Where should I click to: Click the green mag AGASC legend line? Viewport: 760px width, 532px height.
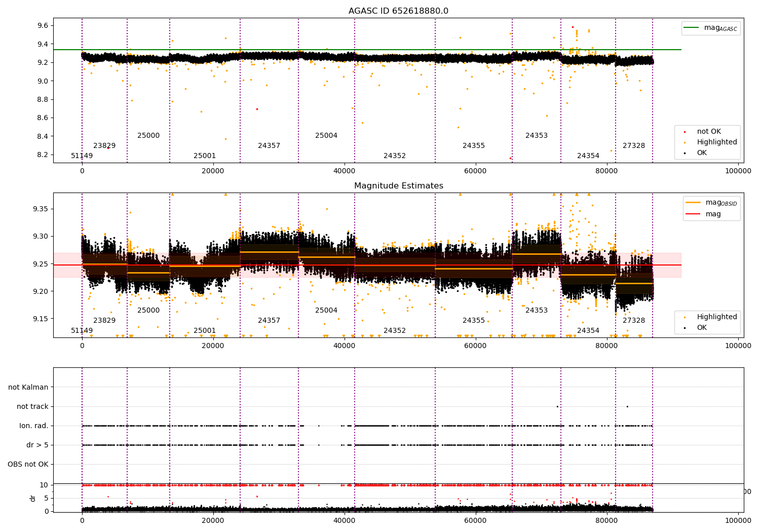coord(692,28)
